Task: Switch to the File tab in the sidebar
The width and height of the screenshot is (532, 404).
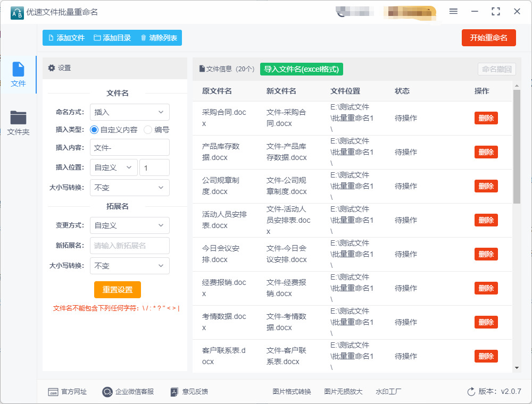Action: (x=19, y=74)
